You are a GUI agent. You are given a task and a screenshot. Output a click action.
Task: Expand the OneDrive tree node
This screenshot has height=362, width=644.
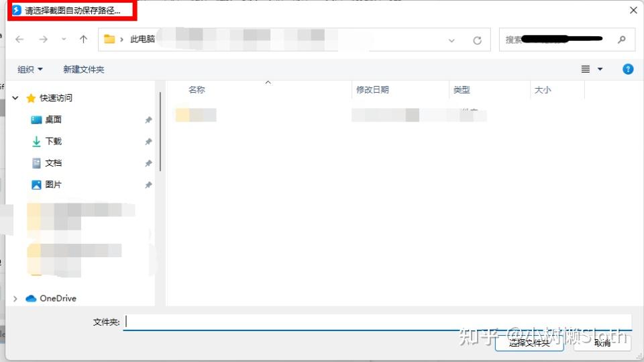pos(15,299)
